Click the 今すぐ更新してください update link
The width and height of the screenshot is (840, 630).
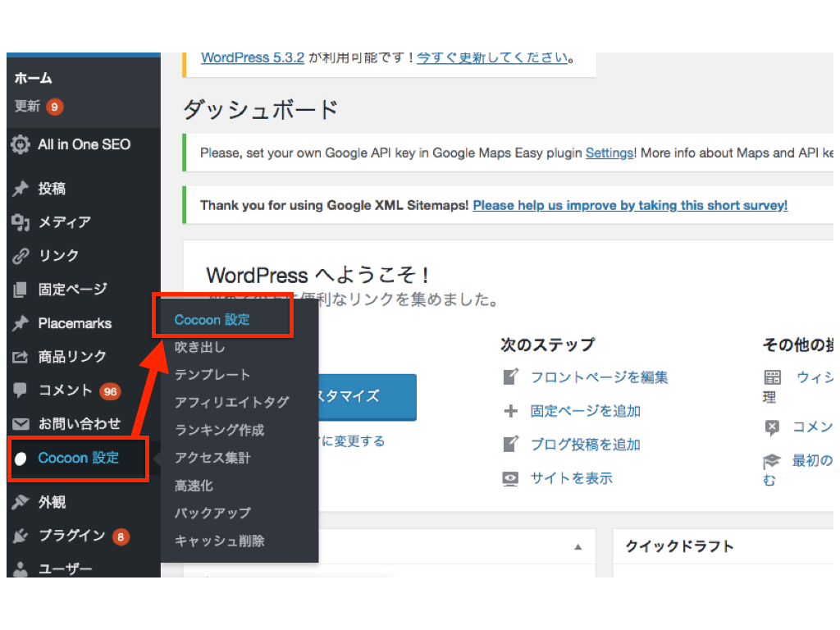[x=492, y=58]
